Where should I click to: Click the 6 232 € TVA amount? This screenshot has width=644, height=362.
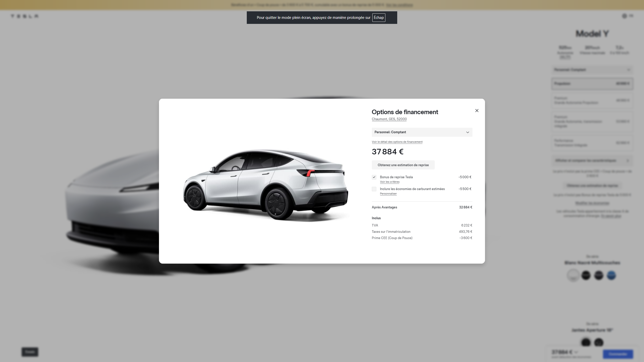467,225
